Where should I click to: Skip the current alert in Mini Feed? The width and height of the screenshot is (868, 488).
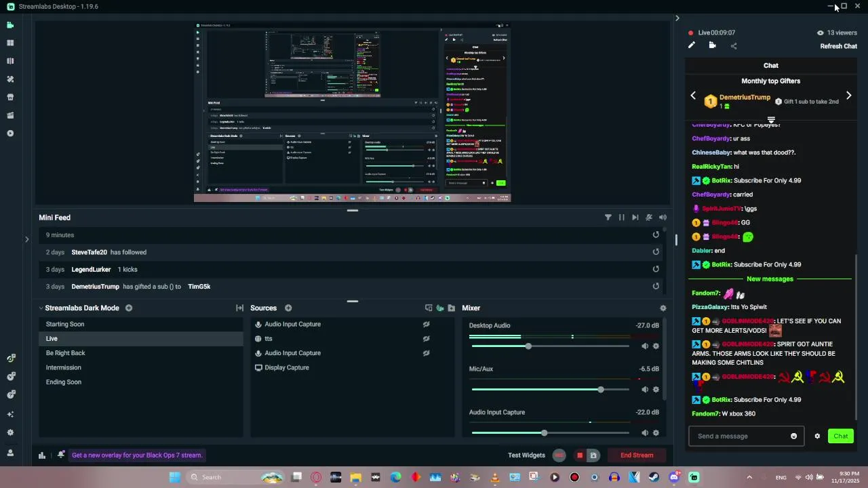pyautogui.click(x=635, y=218)
